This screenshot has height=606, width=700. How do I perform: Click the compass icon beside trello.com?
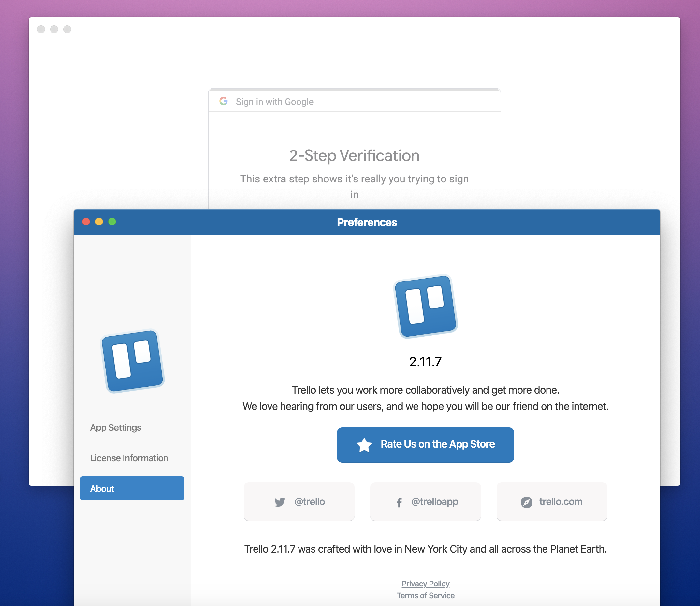[526, 502]
